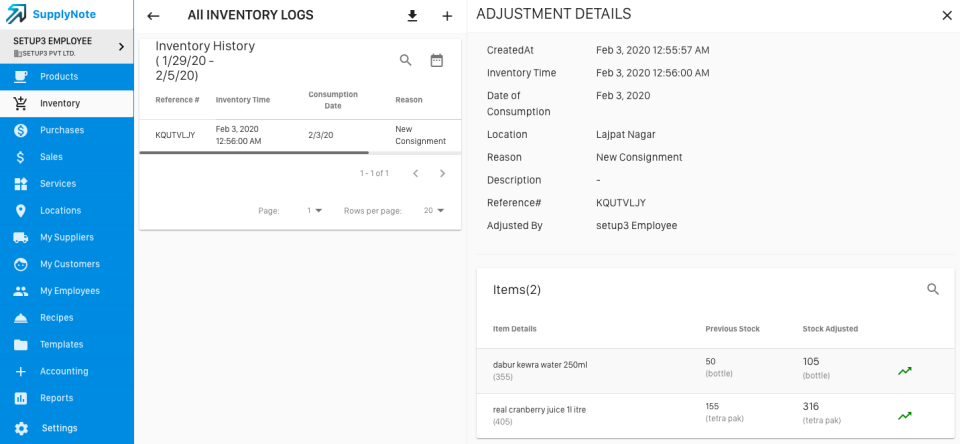
Task: Click New Consignment cell in table row
Action: [421, 135]
